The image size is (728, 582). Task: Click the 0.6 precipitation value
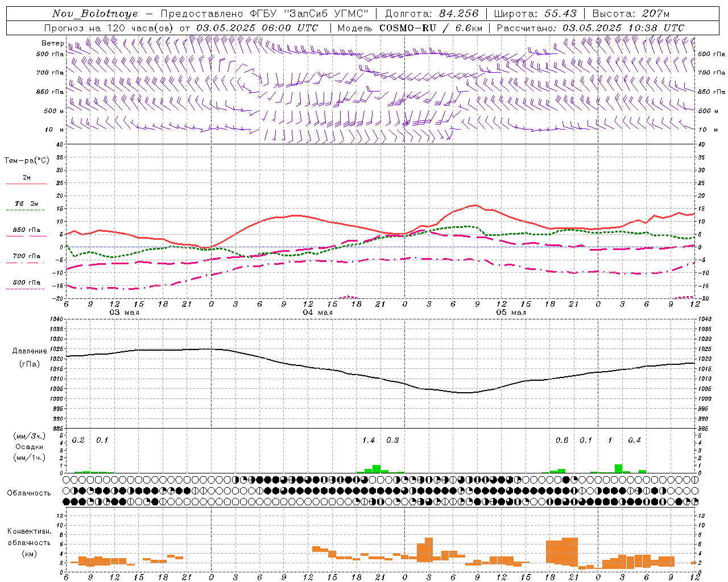tap(562, 440)
